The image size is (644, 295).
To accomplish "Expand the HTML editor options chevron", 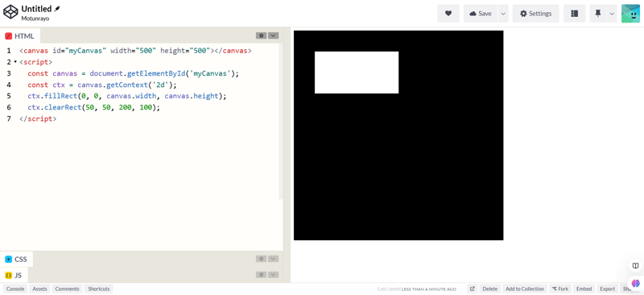I will click(x=274, y=35).
